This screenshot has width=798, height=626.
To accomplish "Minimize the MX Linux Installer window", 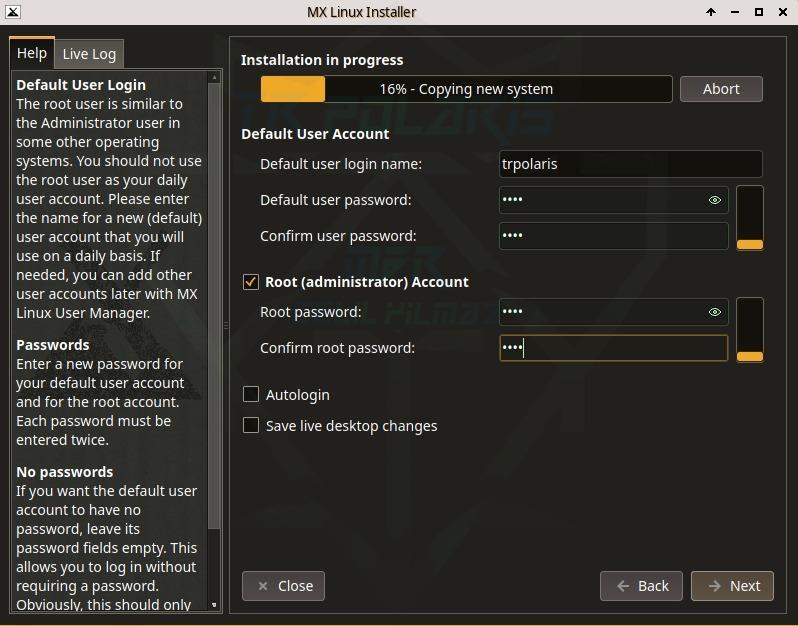I will 735,12.
